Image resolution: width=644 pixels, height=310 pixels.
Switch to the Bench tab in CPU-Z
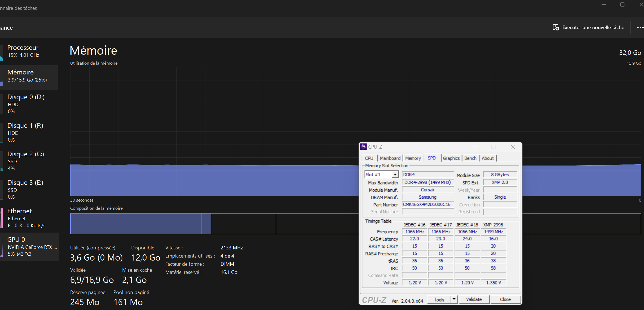point(470,158)
